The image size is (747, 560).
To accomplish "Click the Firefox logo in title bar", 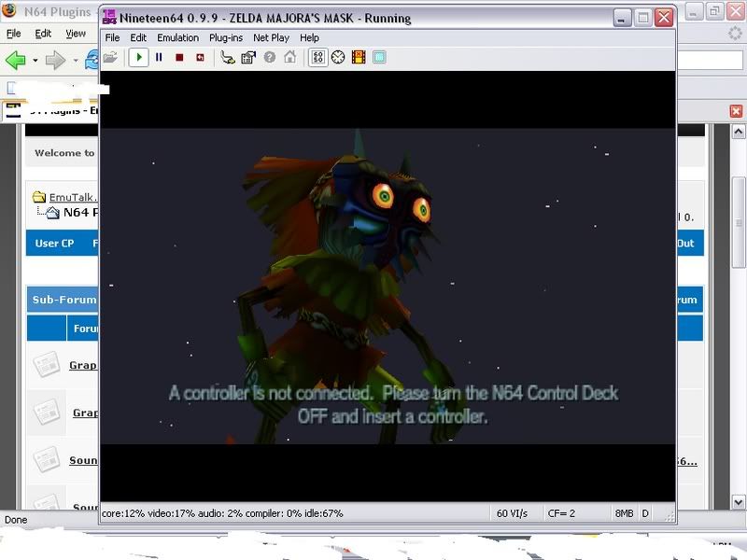I will pos(8,10).
